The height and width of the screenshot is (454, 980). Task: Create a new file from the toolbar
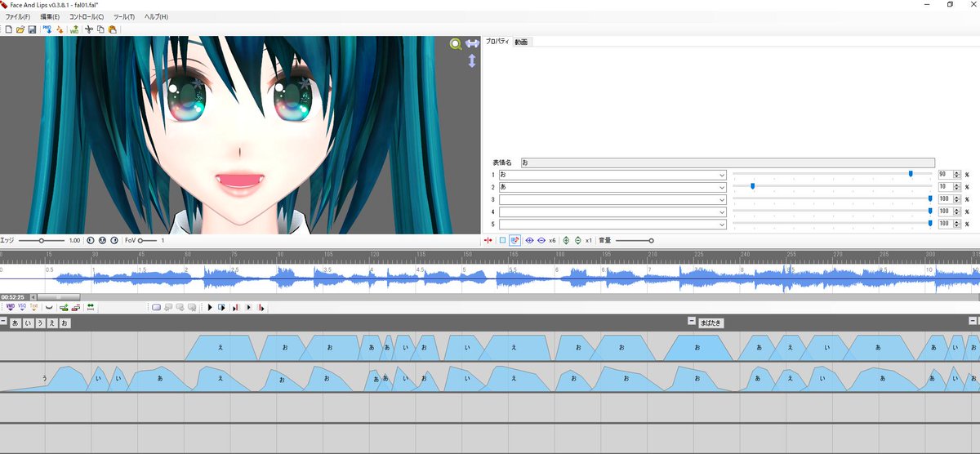pos(8,29)
